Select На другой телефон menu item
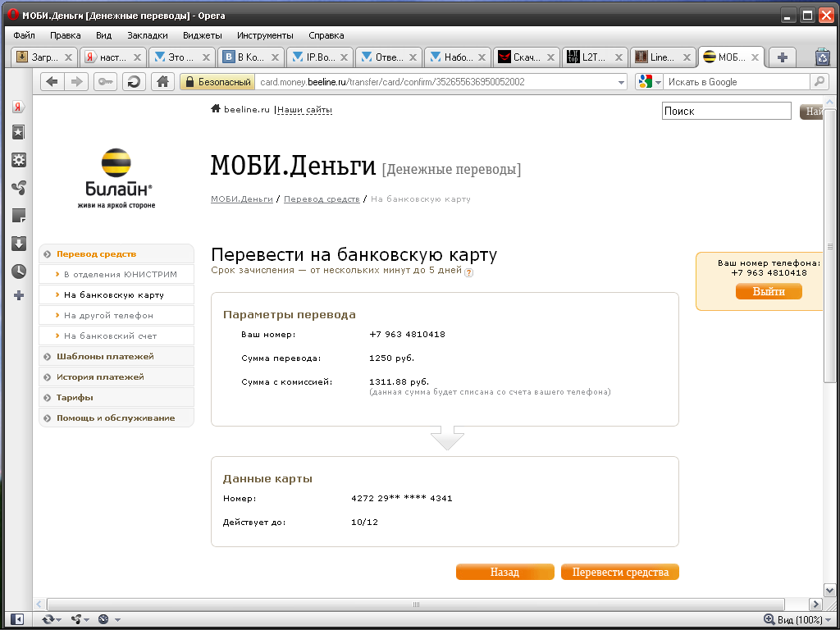This screenshot has width=840, height=630. (116, 316)
